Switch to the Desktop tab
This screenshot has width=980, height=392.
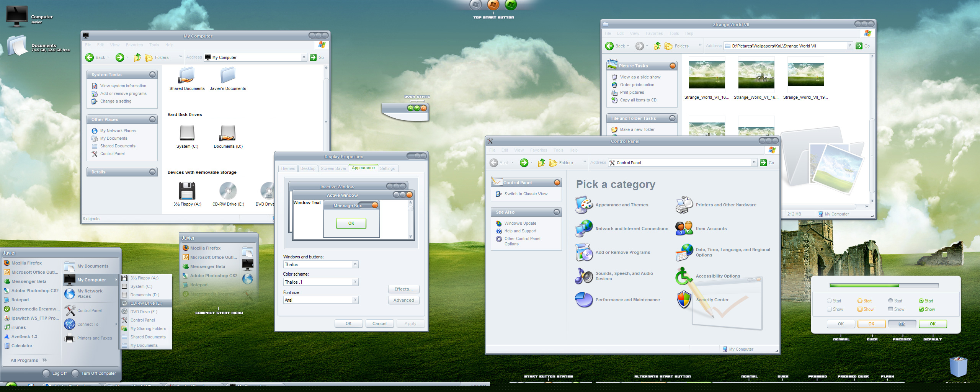(308, 168)
